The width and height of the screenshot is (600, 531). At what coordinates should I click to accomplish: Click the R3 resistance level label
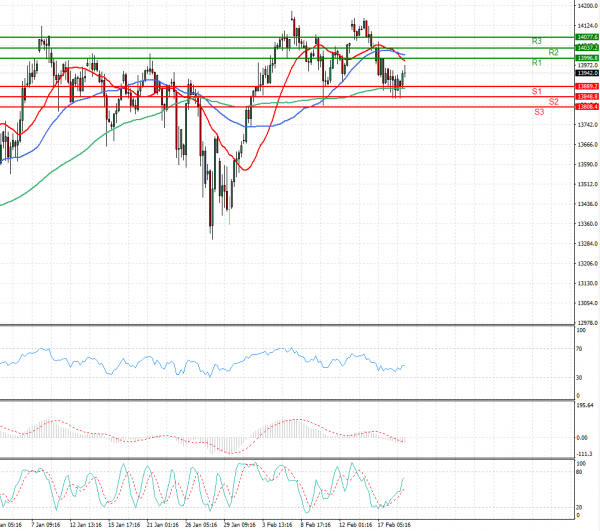[536, 41]
